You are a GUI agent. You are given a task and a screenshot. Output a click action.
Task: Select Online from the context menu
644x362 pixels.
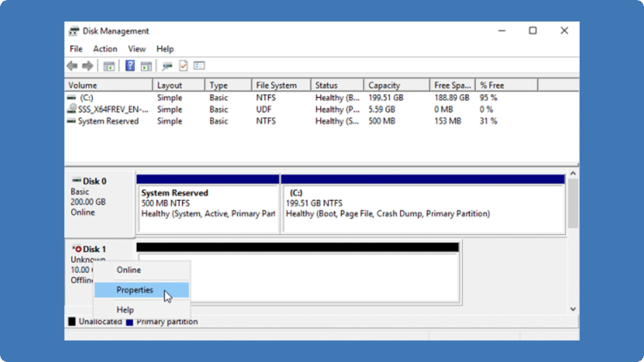[128, 270]
